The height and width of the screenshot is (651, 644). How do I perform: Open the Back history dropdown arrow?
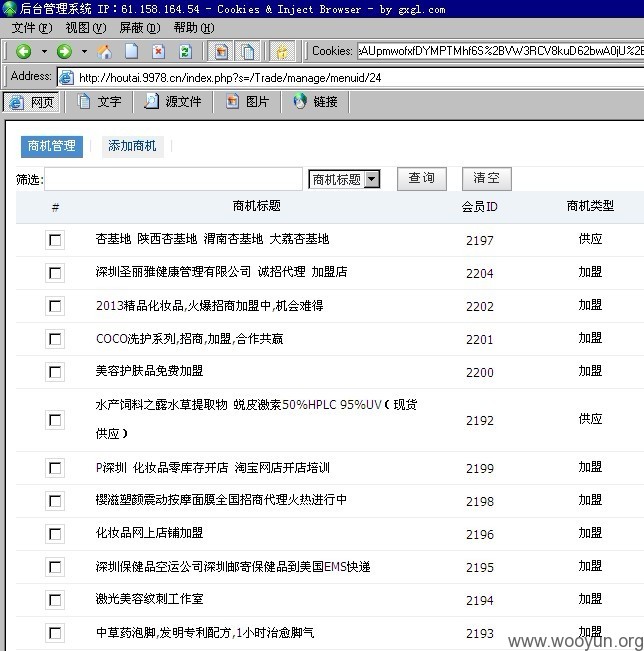(x=44, y=51)
